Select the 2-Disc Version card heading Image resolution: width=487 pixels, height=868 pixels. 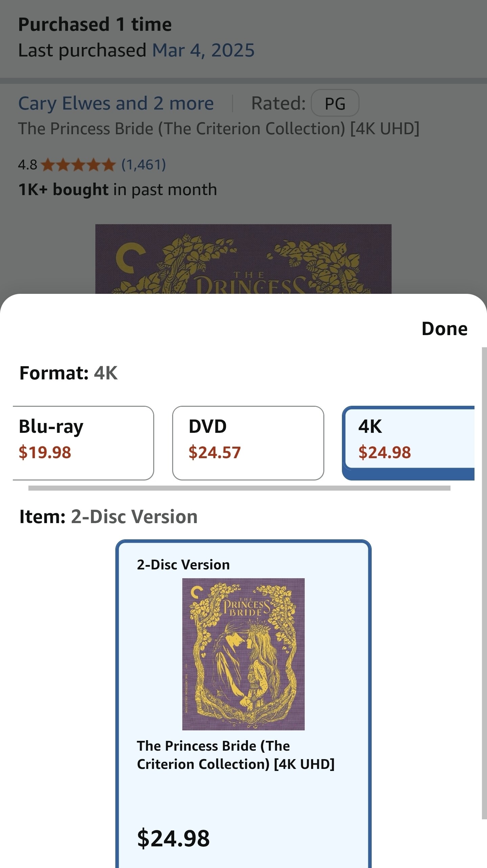point(183,565)
